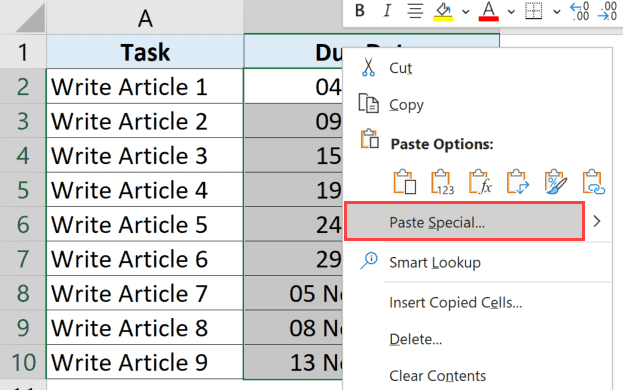This screenshot has height=390, width=623.
Task: Select cell Write Article 5
Action: coord(145,224)
